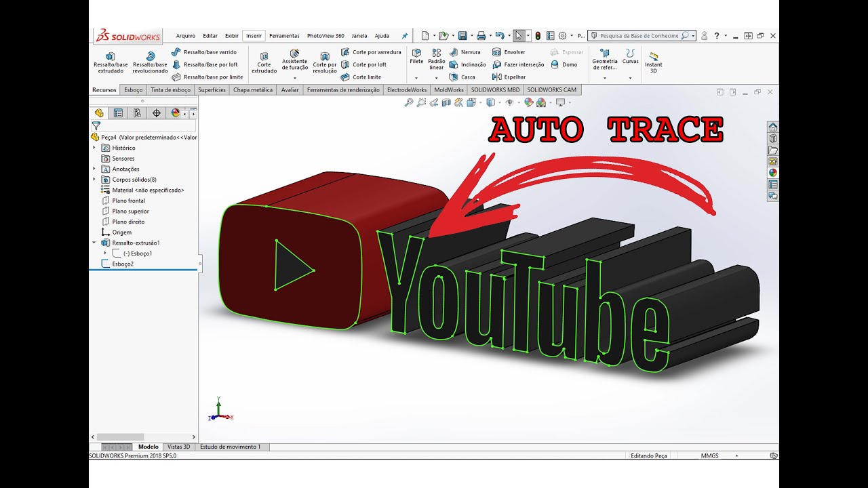This screenshot has width=868, height=488.
Task: Open the Edit appearance color sphere
Action: click(x=530, y=102)
